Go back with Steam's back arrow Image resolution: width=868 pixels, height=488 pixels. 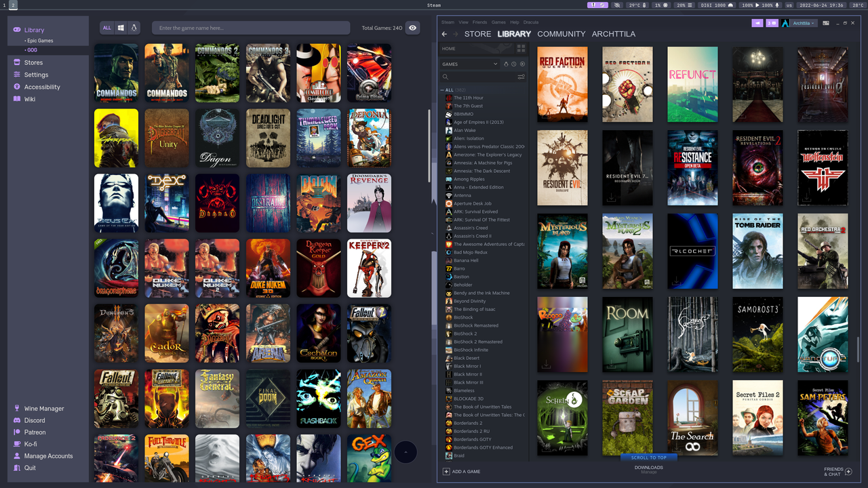[x=444, y=34]
